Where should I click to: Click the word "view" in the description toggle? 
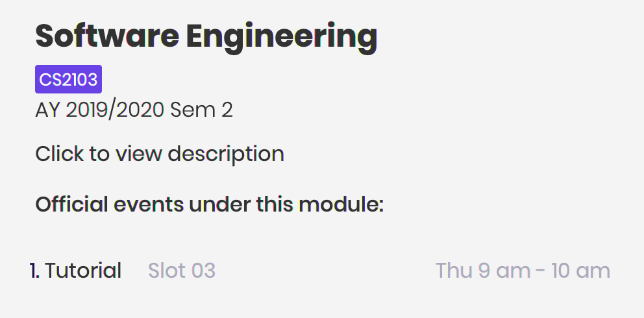[x=139, y=154]
